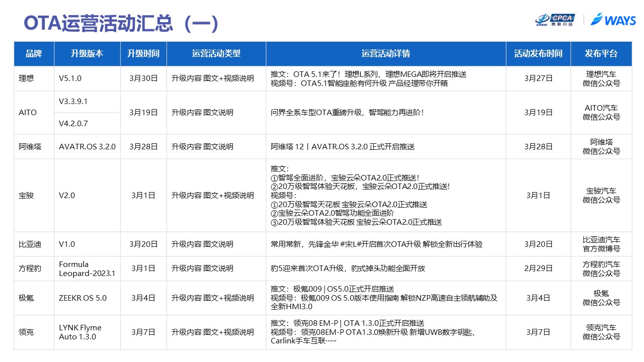This screenshot has width=644, height=362.
Task: Click the 升级版本 column header
Action: tap(87, 53)
